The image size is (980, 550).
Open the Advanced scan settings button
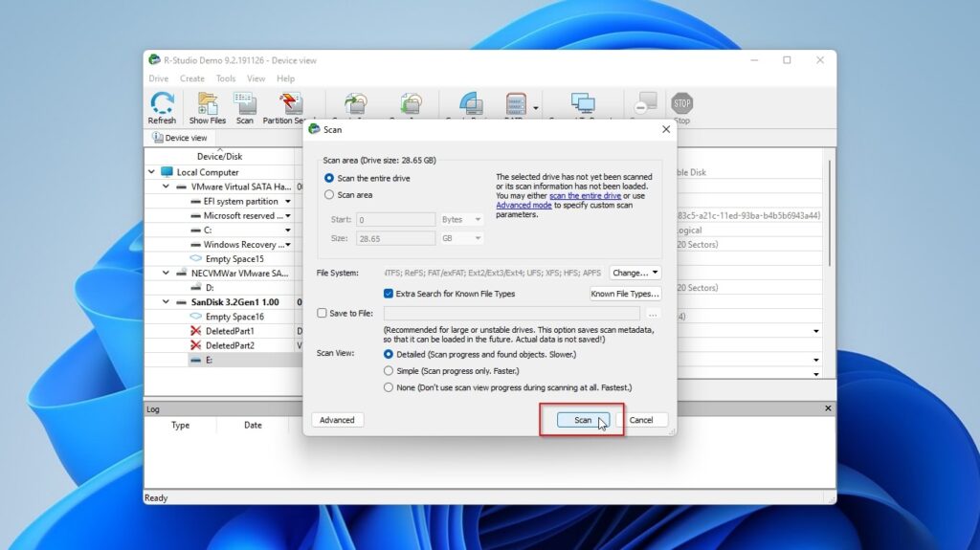337,420
